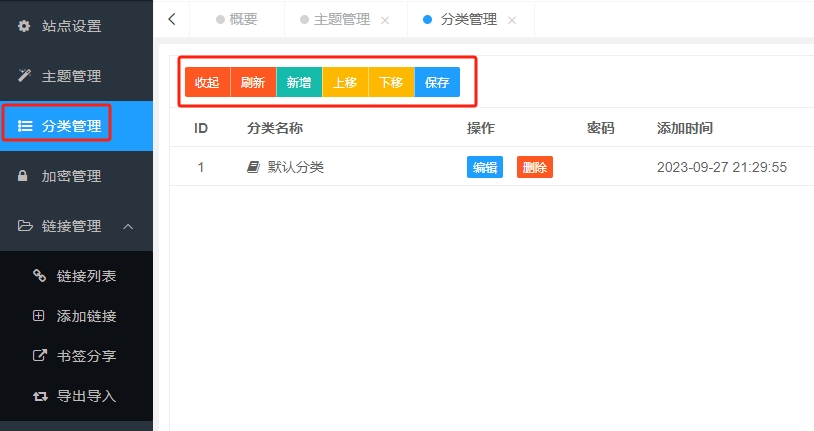The height and width of the screenshot is (431, 814).
Task: Click the ID column header
Action: click(201, 128)
